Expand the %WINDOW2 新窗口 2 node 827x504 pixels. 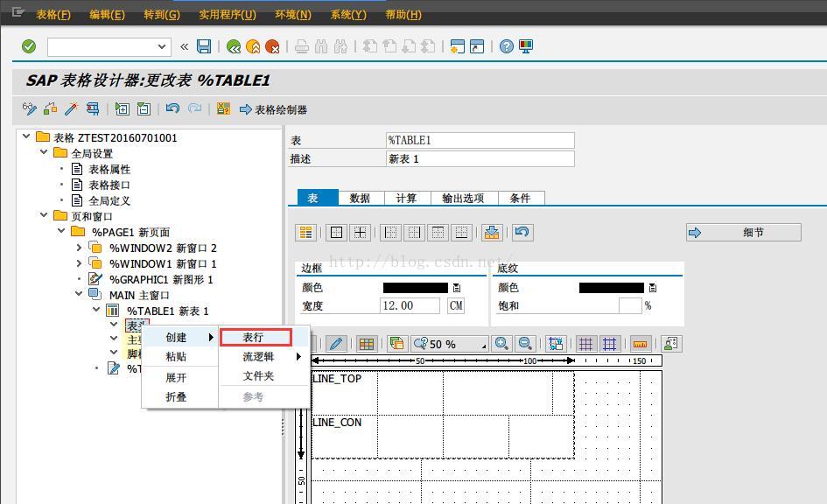[x=79, y=248]
